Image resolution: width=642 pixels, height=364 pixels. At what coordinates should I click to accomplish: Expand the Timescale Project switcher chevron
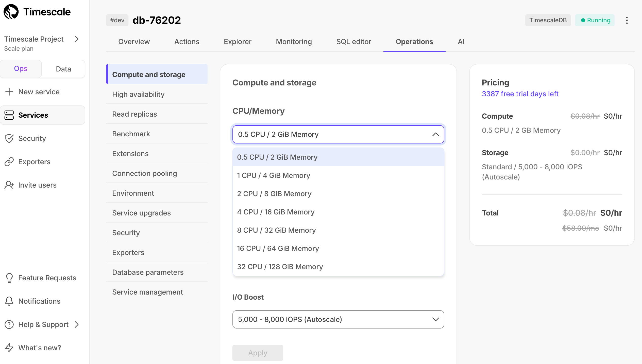(x=77, y=39)
